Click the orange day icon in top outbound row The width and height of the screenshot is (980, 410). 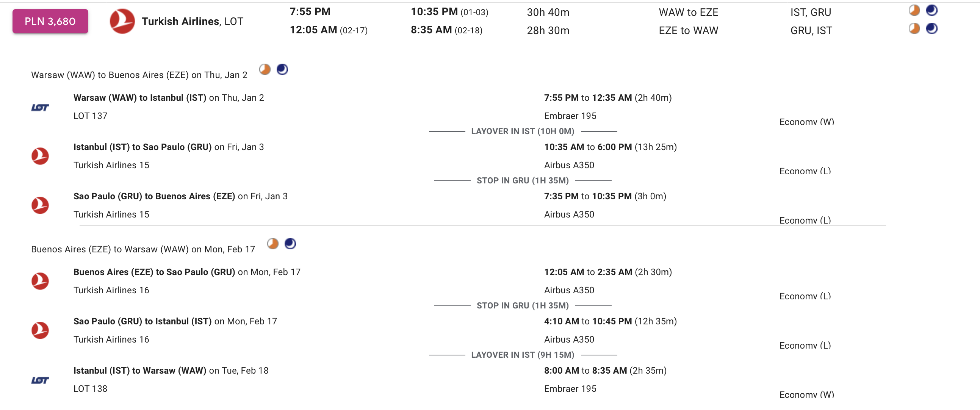(x=914, y=10)
